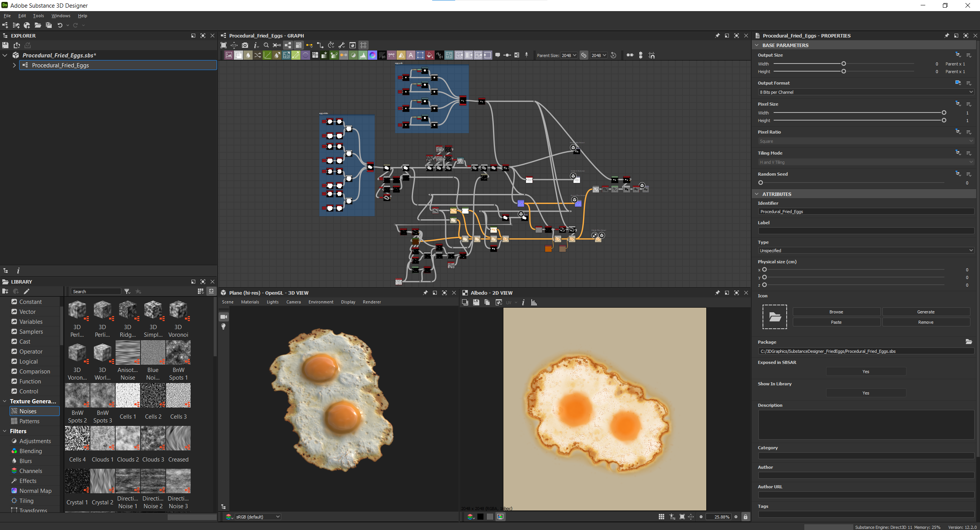Save the 2D view image
980x530 pixels.
coord(476,303)
